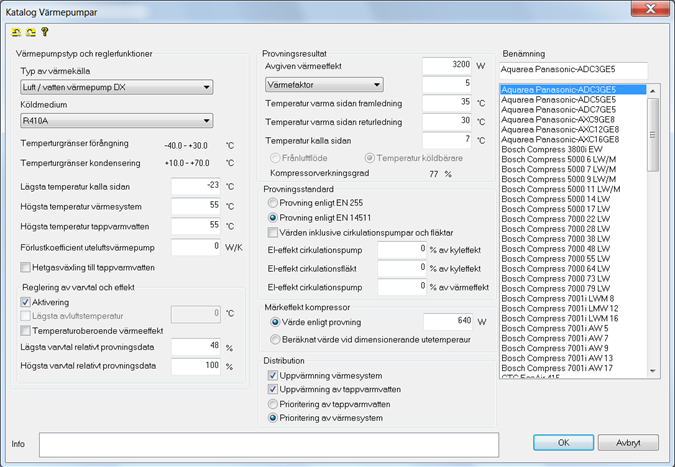This screenshot has height=467, width=675.
Task: Click Högsta temperatur tappvarmvatten field
Action: click(196, 226)
